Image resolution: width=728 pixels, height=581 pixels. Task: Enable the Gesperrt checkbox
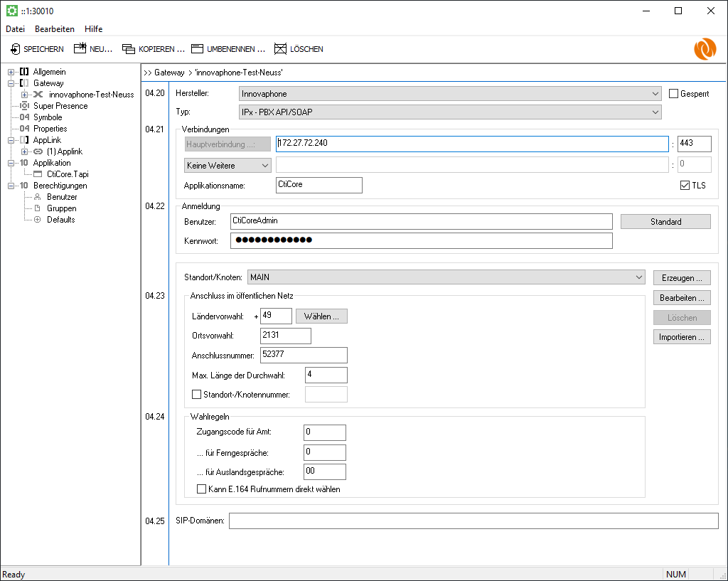pyautogui.click(x=674, y=93)
